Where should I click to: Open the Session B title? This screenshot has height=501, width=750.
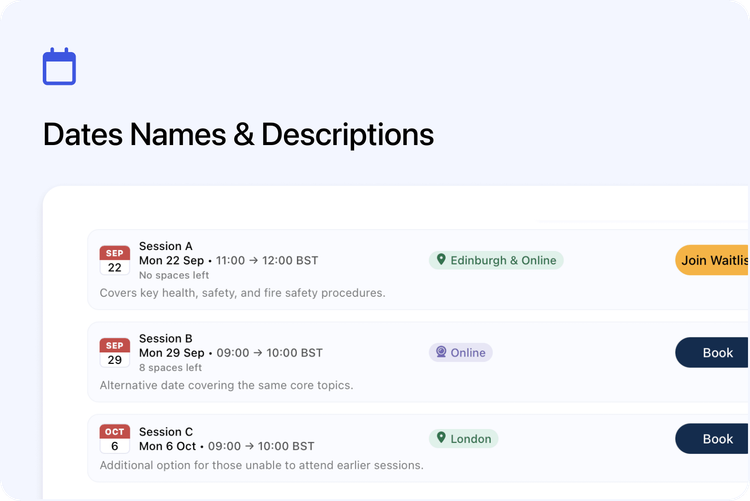[166, 339]
